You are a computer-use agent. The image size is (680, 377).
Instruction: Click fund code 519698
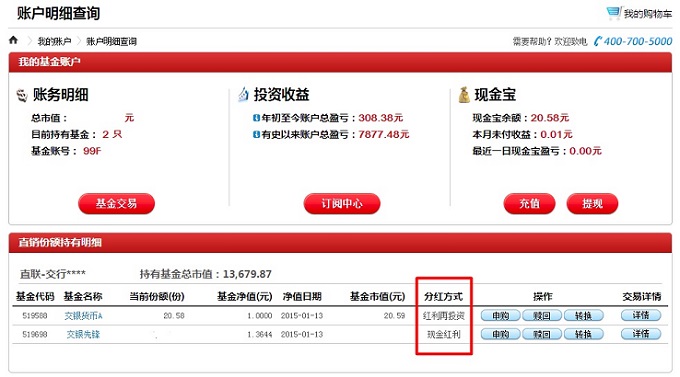pos(35,334)
